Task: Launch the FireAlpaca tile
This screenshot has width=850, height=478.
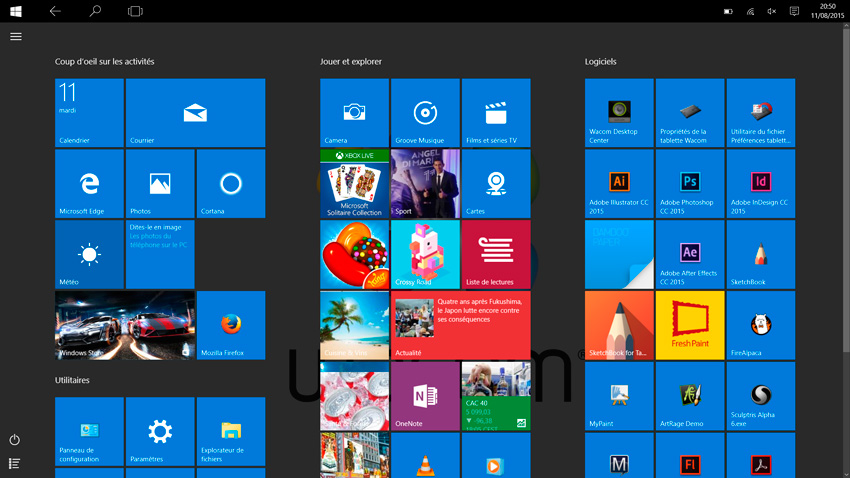Action: click(x=761, y=325)
